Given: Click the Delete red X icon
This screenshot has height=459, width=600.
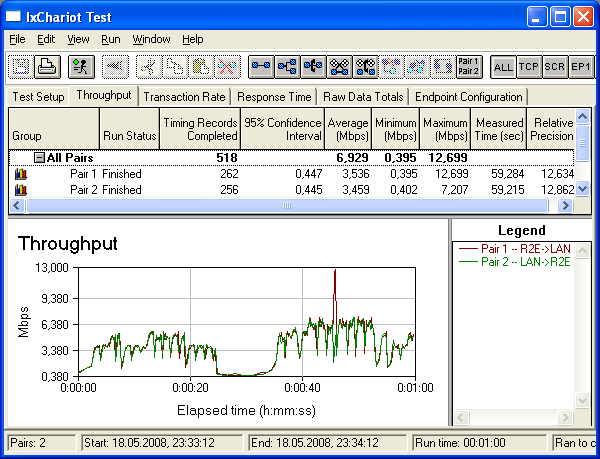Looking at the screenshot, I should tap(228, 67).
